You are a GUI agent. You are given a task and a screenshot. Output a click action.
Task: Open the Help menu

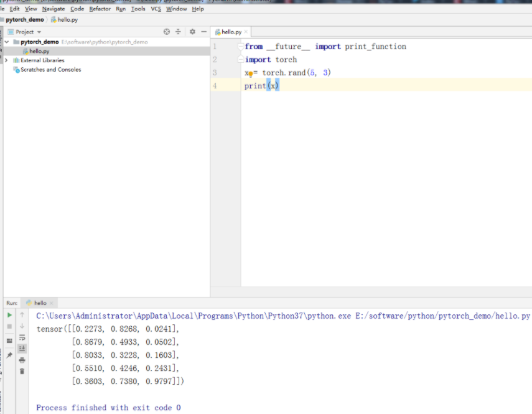coord(198,9)
